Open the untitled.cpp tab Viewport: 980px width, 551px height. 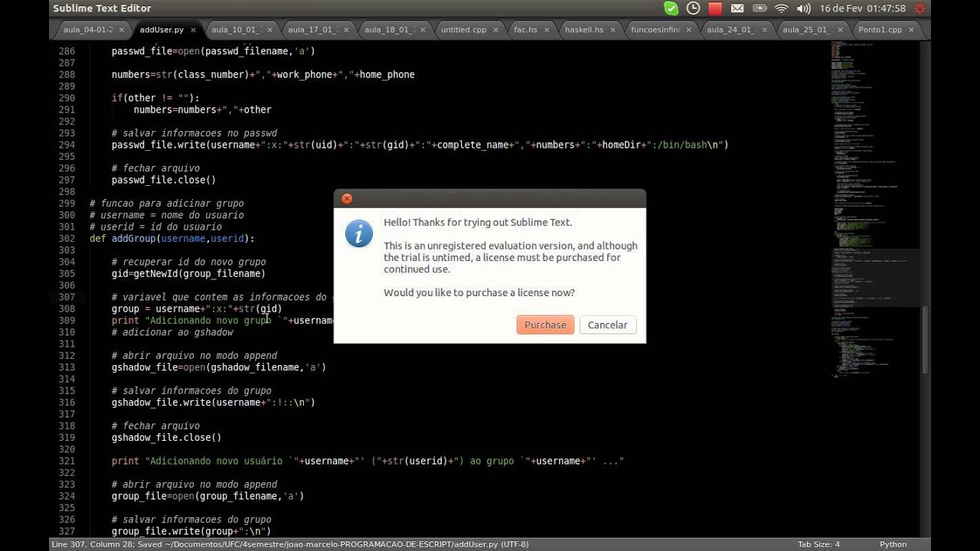click(x=464, y=30)
